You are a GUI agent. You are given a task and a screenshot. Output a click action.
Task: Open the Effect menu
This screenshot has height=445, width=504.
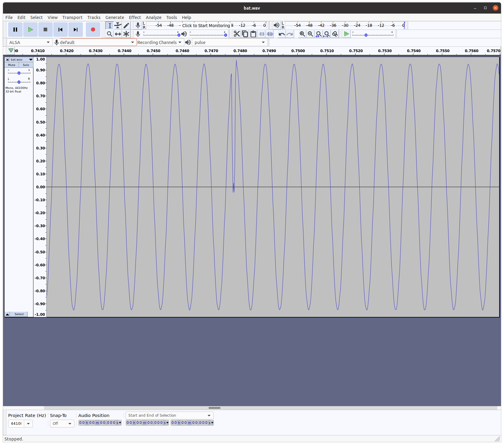point(135,17)
